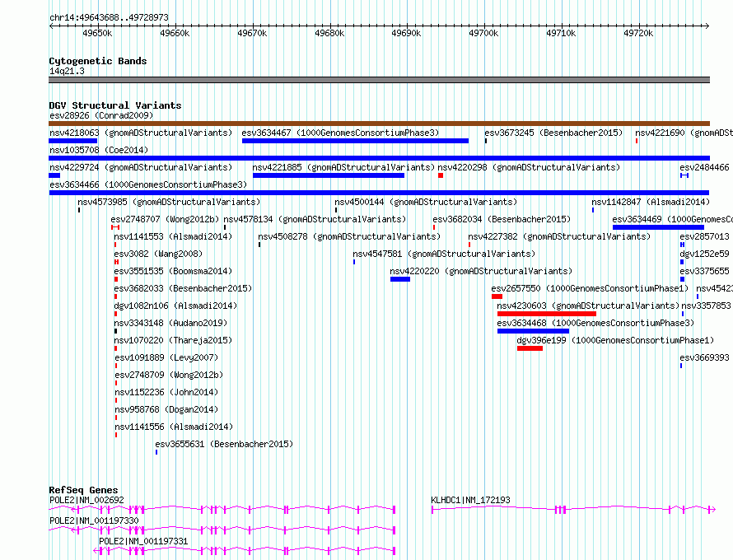
Task: Select the nsv3343148 (Audano2019) label
Action: [170, 323]
